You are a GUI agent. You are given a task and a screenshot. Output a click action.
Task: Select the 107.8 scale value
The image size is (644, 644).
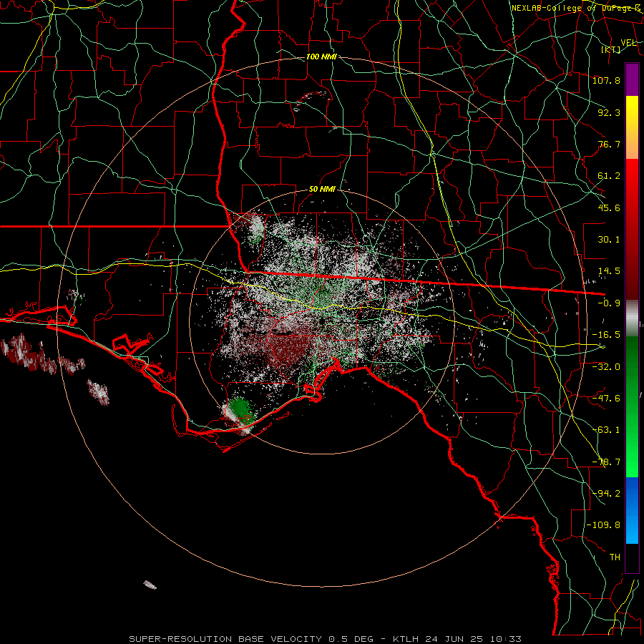pyautogui.click(x=606, y=80)
